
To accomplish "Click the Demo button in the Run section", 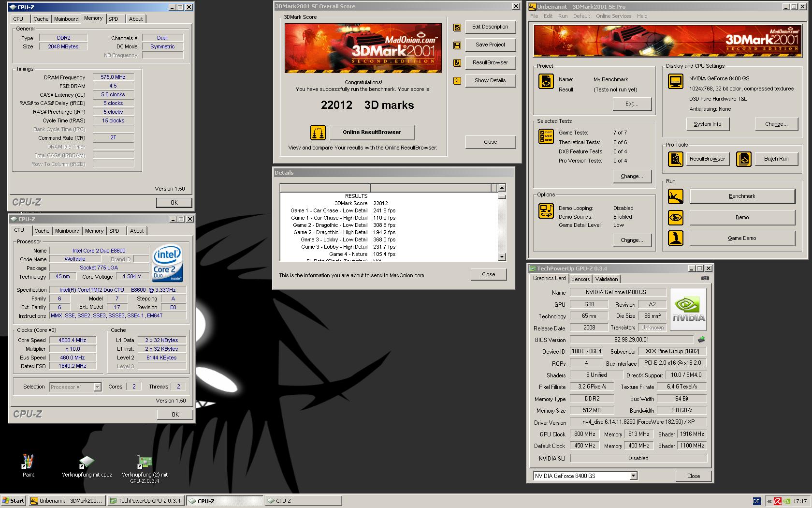I will tap(742, 217).
